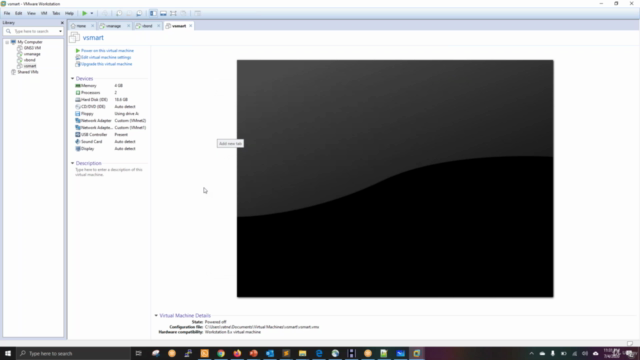Image resolution: width=640 pixels, height=360 pixels.
Task: Click the configuration file path text
Action: click(x=262, y=327)
